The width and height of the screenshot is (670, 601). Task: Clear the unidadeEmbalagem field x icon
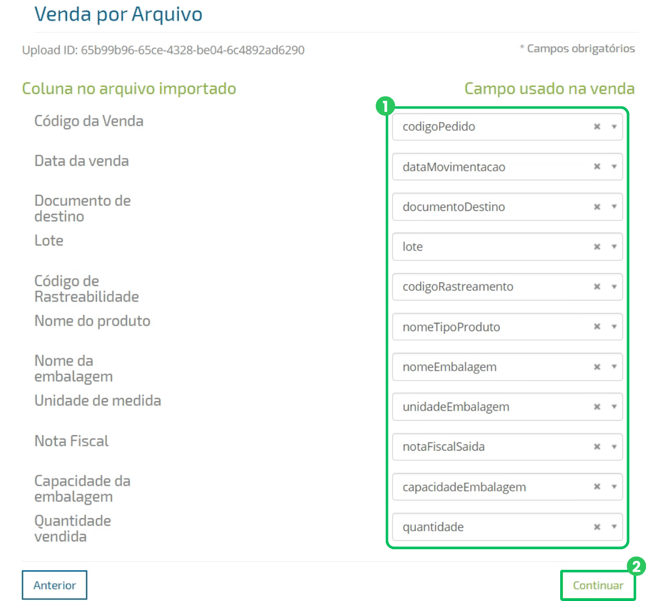click(597, 407)
